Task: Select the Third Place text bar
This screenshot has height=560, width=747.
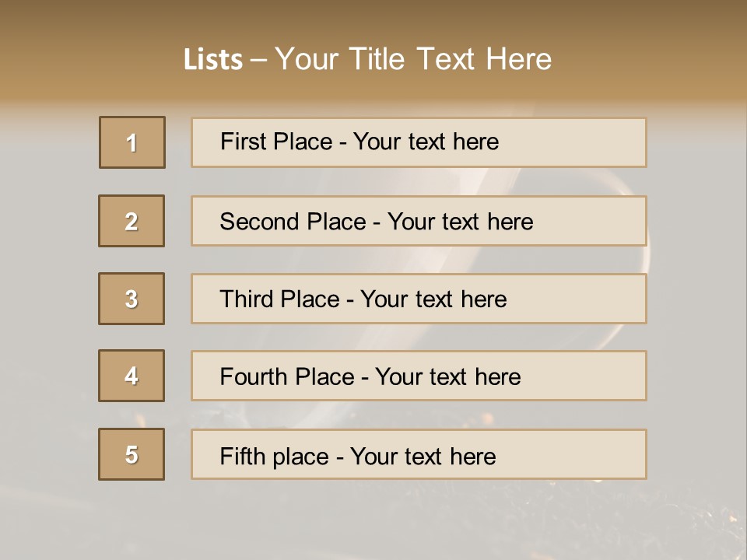Action: tap(419, 299)
